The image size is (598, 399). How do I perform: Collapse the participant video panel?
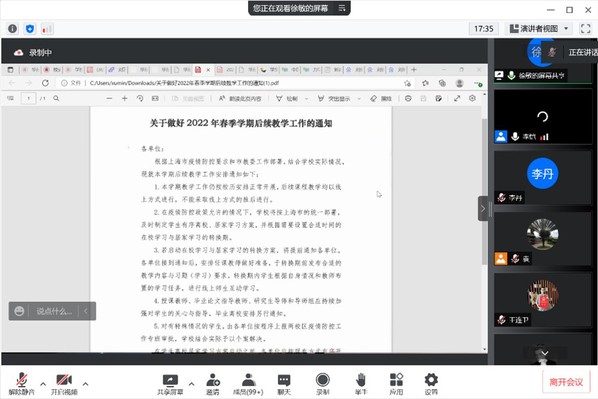tap(483, 209)
